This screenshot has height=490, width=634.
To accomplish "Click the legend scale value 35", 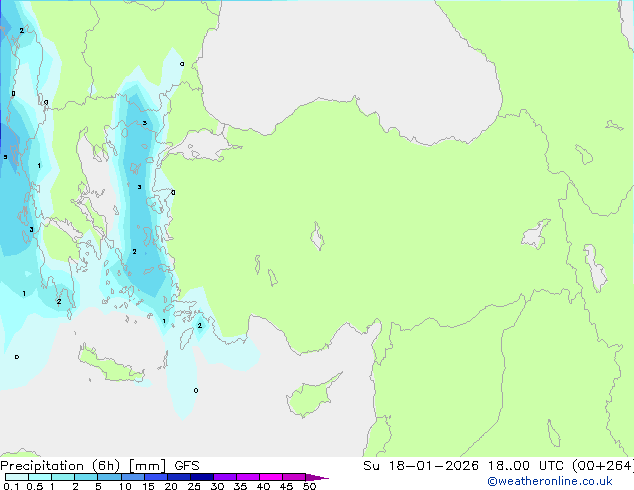I will click(240, 486).
